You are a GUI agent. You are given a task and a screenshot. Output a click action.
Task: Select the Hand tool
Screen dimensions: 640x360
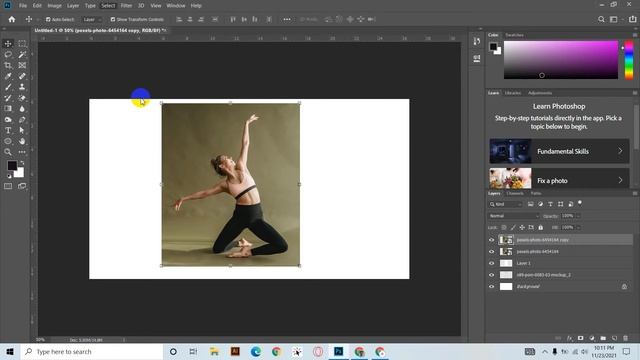pyautogui.click(x=22, y=141)
